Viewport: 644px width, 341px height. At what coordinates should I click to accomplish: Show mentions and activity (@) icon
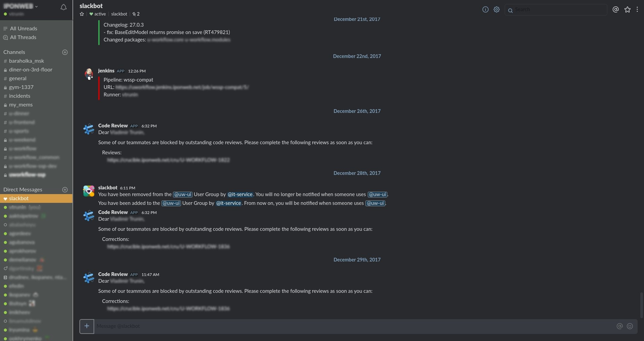click(x=615, y=9)
